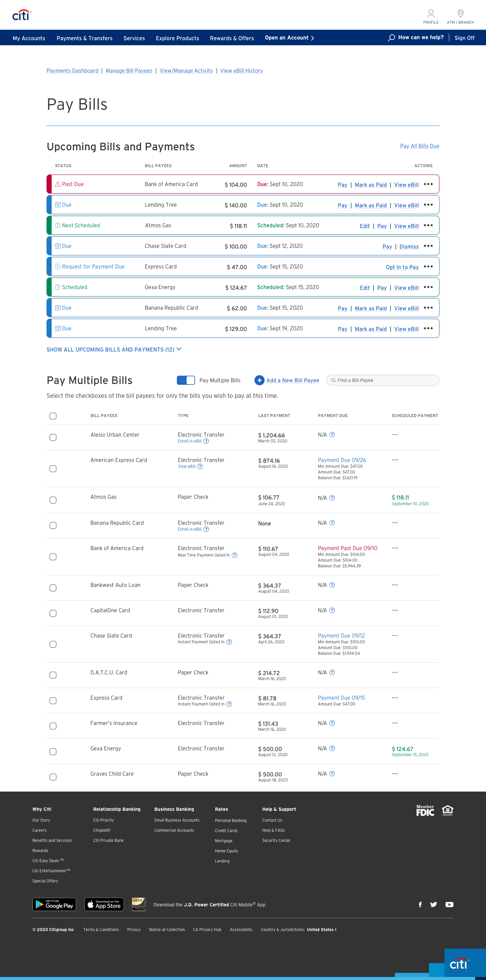The height and width of the screenshot is (980, 486).
Task: Click N/A help icon in CapitalOne Card row
Action: click(x=332, y=610)
